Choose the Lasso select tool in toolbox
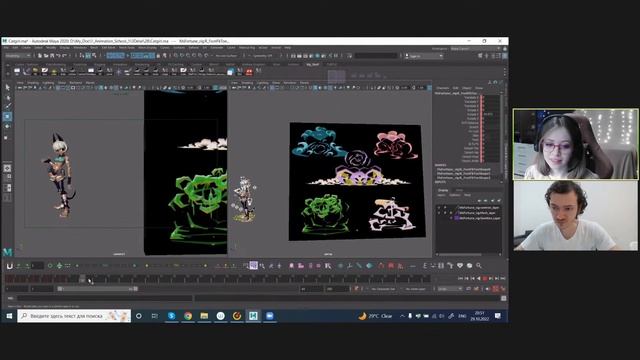Viewport: 640px width, 360px height. coord(8,98)
